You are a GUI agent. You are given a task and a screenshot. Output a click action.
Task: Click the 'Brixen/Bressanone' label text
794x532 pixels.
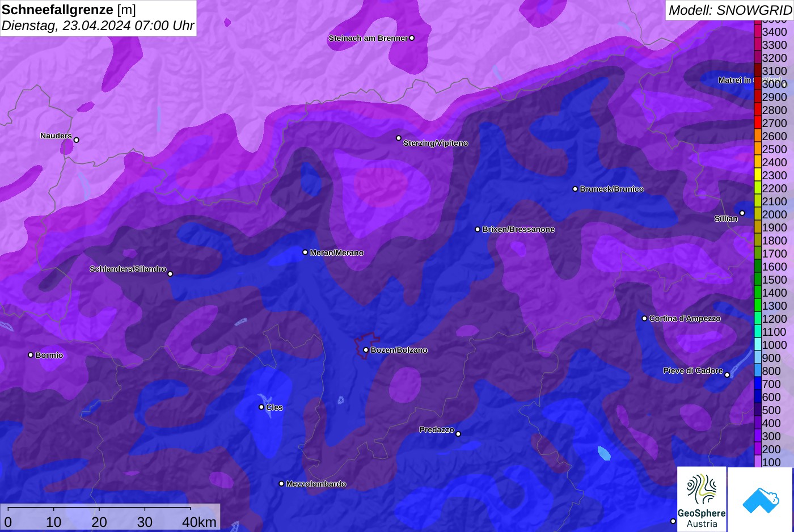[518, 229]
